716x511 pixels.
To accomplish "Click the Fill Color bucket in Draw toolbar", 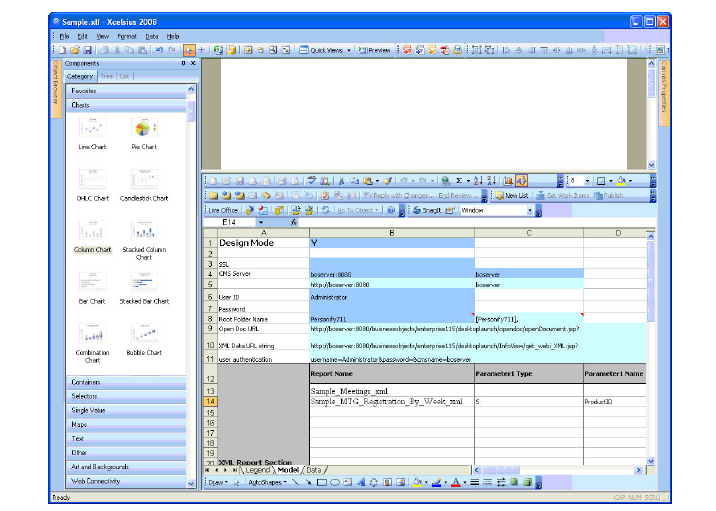I will [x=418, y=482].
